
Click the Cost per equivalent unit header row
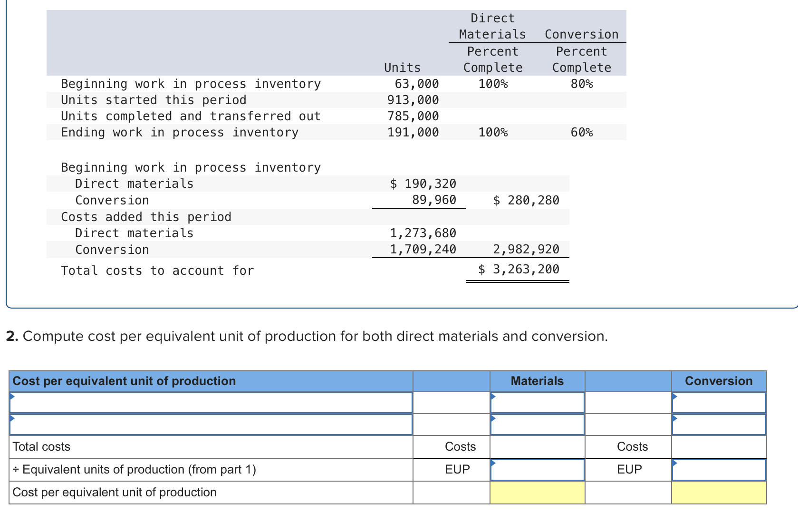click(x=124, y=381)
